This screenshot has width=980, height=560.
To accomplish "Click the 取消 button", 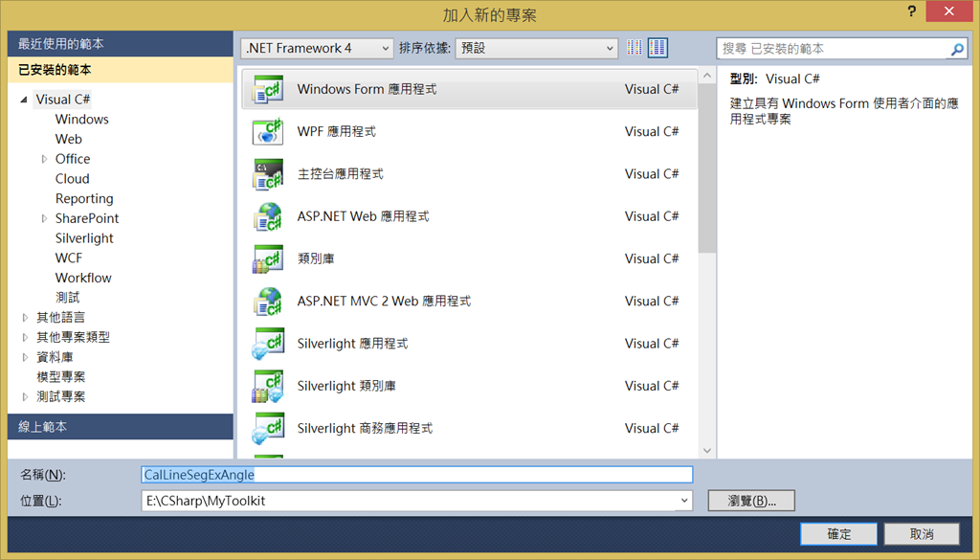I will [x=922, y=534].
